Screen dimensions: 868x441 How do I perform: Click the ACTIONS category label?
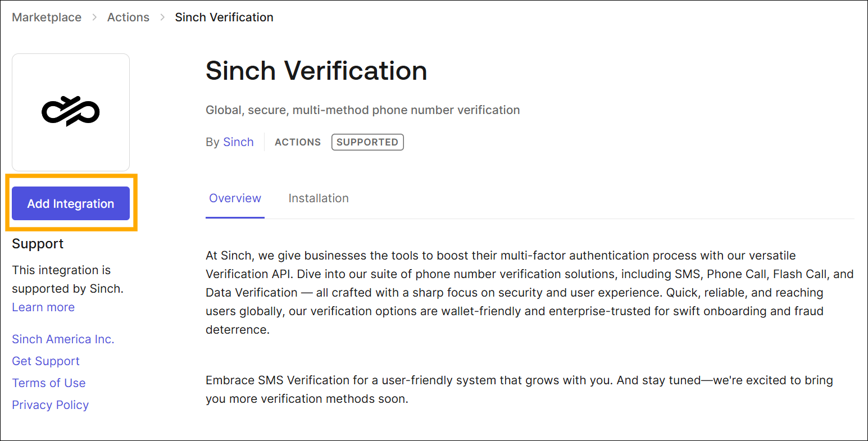pyautogui.click(x=297, y=142)
